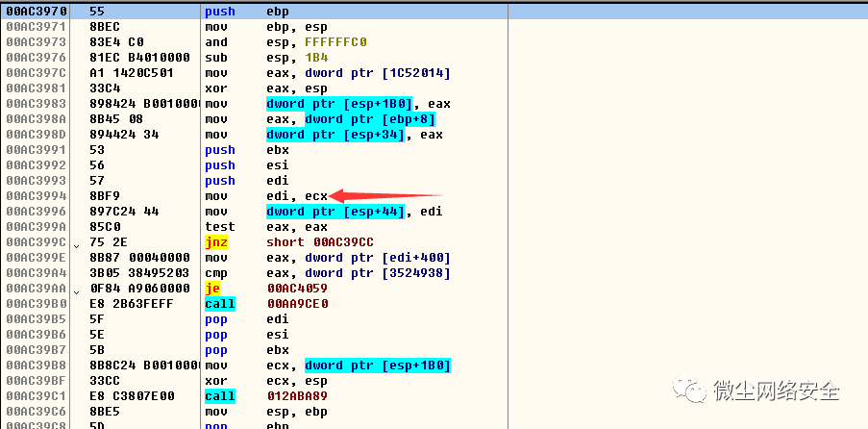Click jump target short 00AC39CC

point(320,242)
